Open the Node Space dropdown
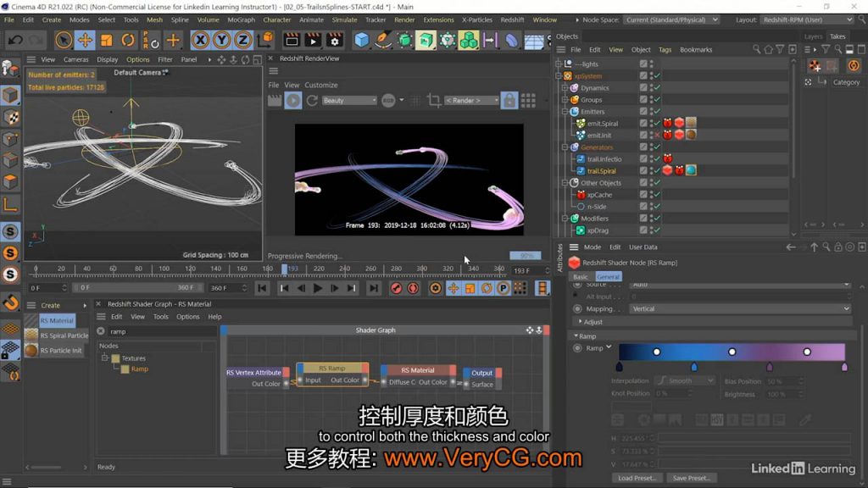This screenshot has height=488, width=868. coord(671,19)
